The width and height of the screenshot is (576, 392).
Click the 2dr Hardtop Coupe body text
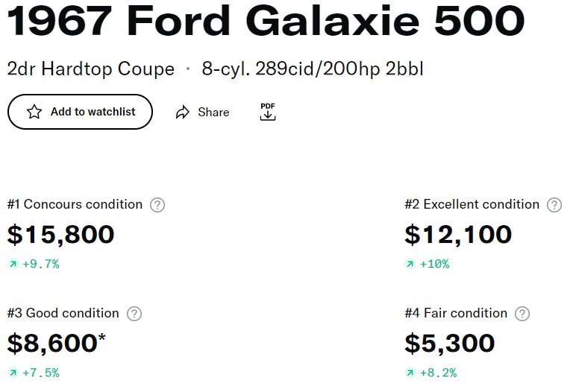[91, 69]
